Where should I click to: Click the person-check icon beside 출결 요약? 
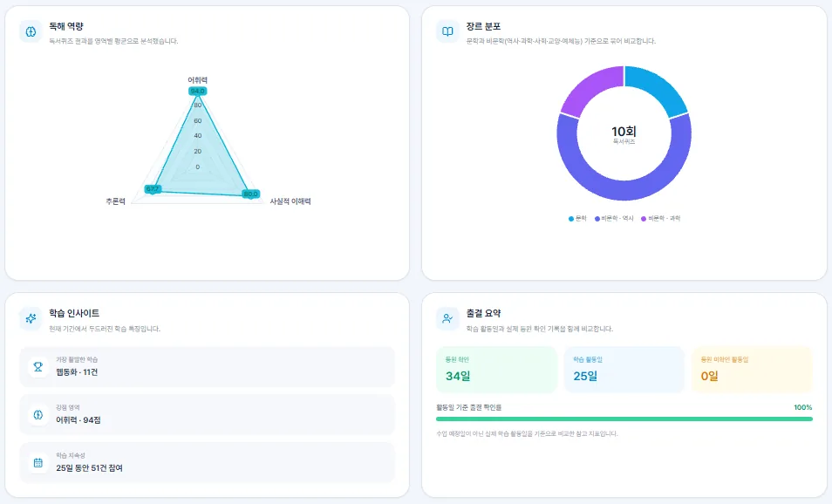(x=447, y=319)
